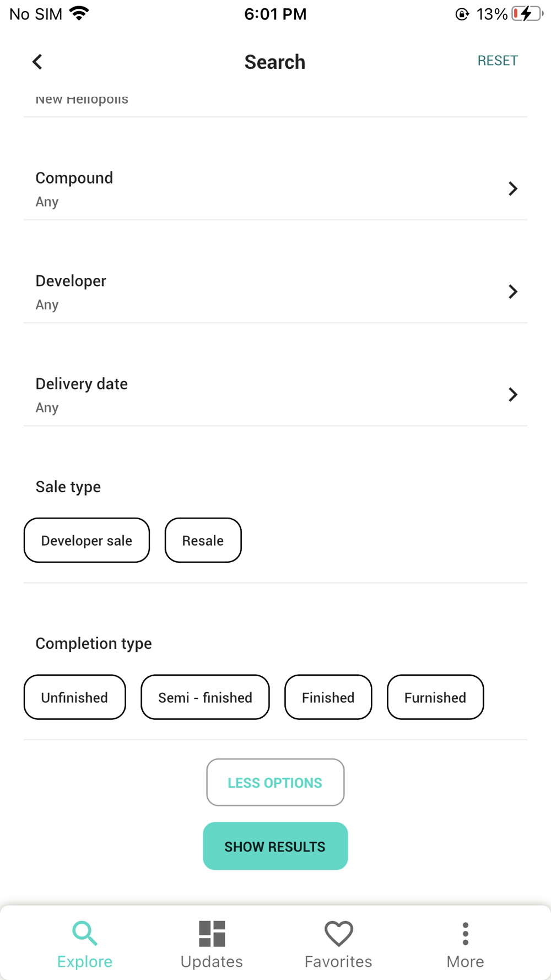Select the Unfinished completion type

tap(74, 697)
